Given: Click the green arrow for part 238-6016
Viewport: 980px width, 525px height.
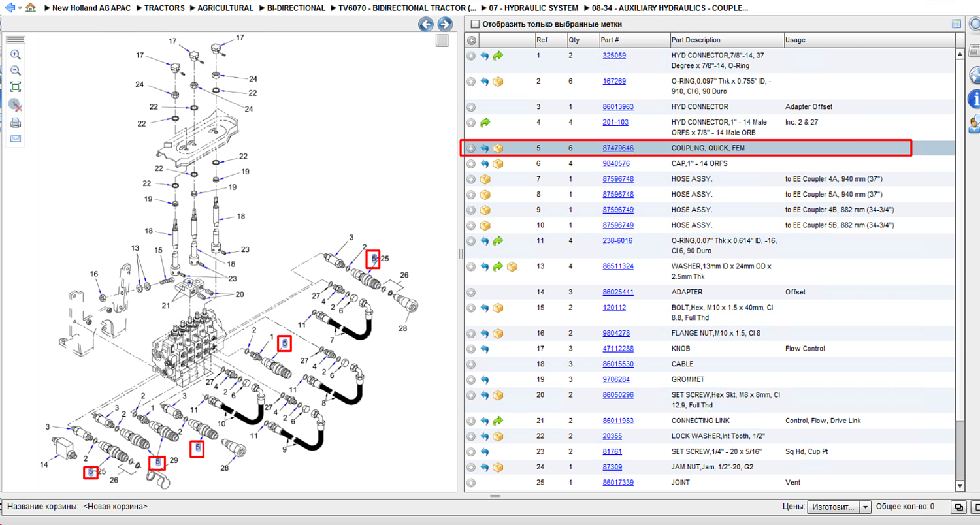Looking at the screenshot, I should point(498,241).
